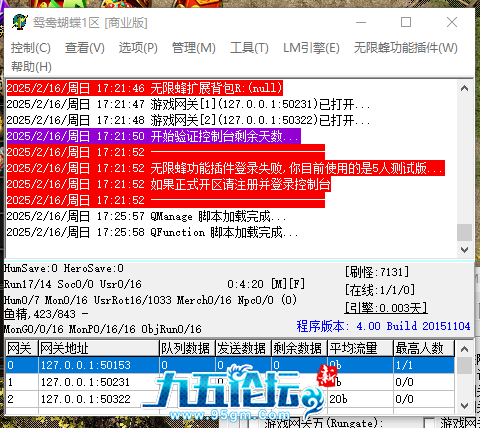Maximize the 鸳鸯蝴蝶1区 window
The image size is (480, 428).
click(x=406, y=22)
